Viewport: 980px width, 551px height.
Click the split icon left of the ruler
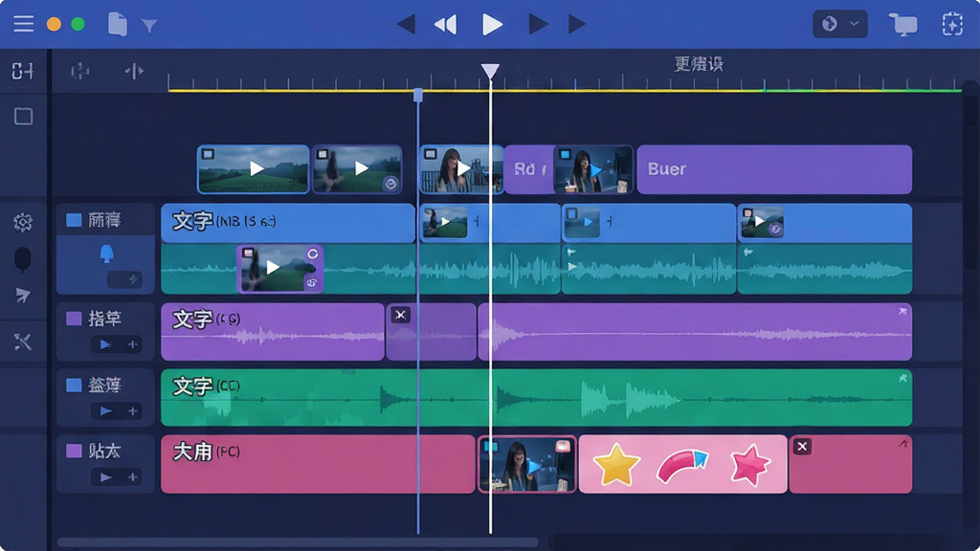(134, 71)
